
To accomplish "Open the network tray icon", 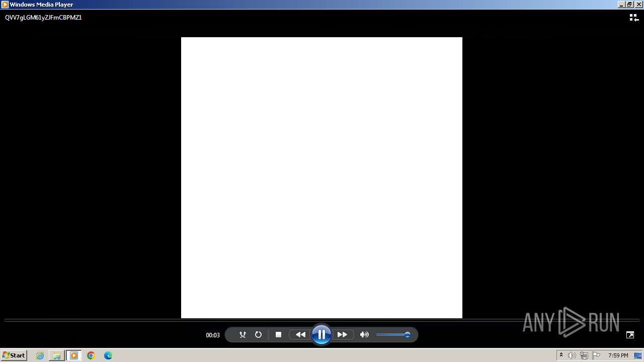I will [584, 355].
